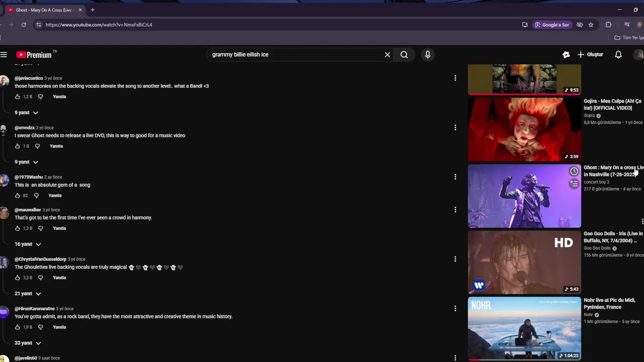Screen dimensions: 644x362
Task: Open the notifications bell
Action: [x=618, y=55]
